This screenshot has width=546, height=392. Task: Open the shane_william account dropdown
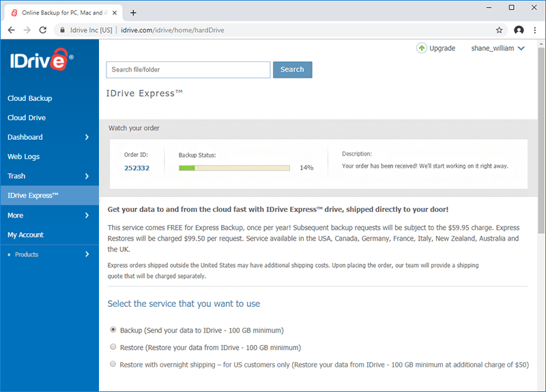click(x=498, y=48)
